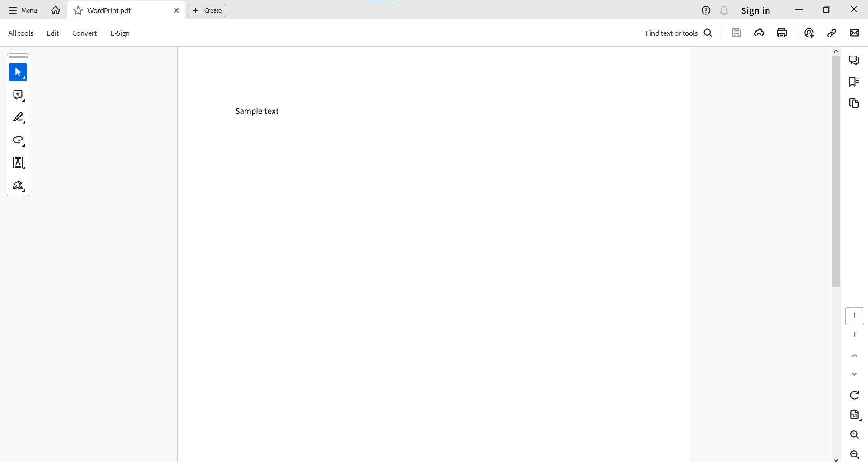Viewport: 868px width, 462px height.
Task: Star the WordPrint.pdf tab as favorite
Action: pyautogui.click(x=78, y=11)
